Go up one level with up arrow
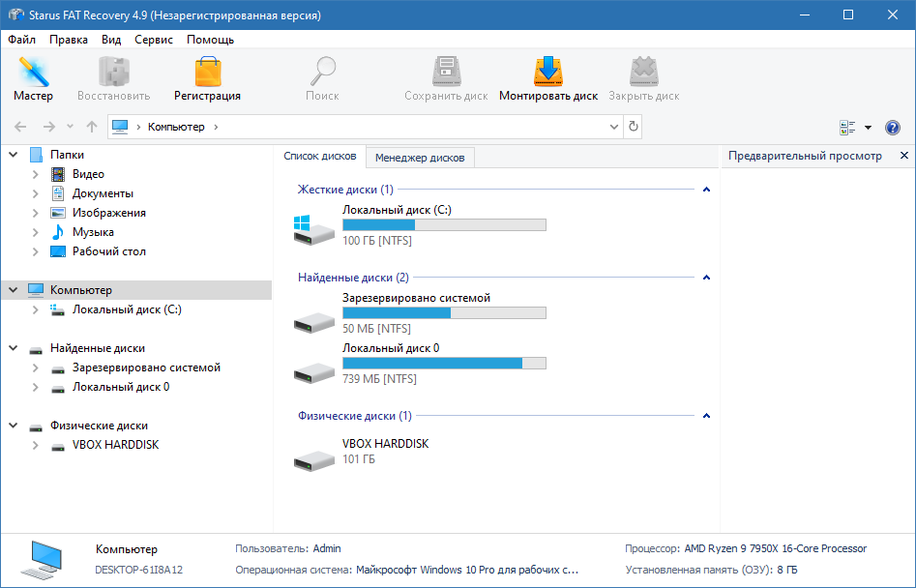This screenshot has height=588, width=916. tap(92, 127)
